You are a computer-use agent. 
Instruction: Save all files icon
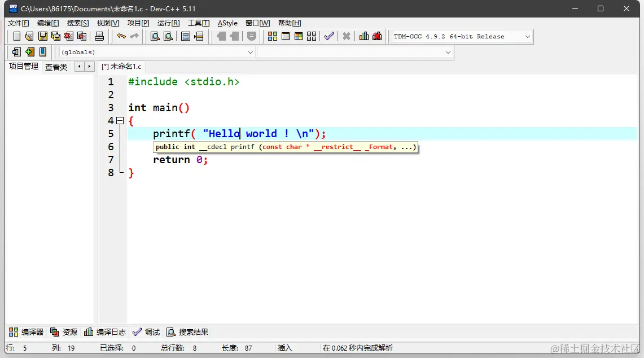coord(55,36)
